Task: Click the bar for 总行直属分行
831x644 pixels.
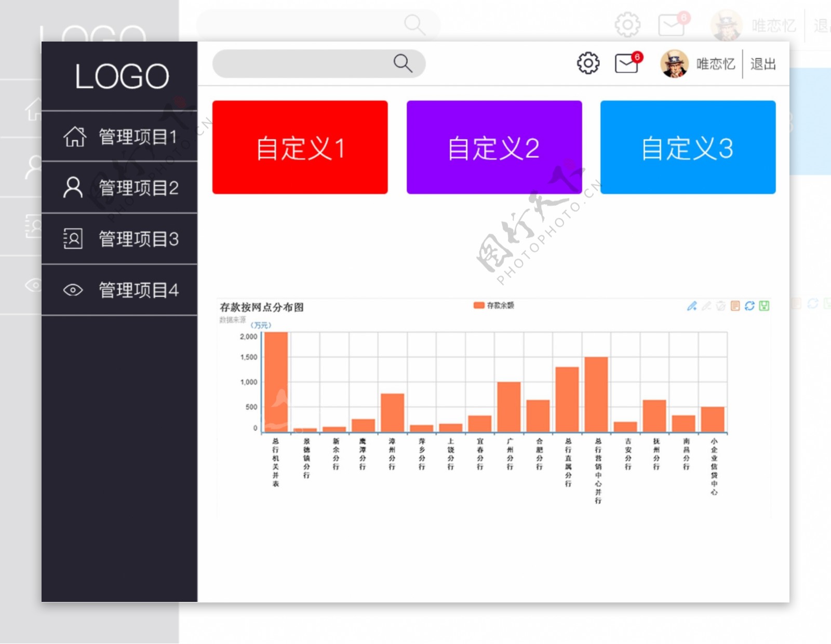Action: [567, 399]
